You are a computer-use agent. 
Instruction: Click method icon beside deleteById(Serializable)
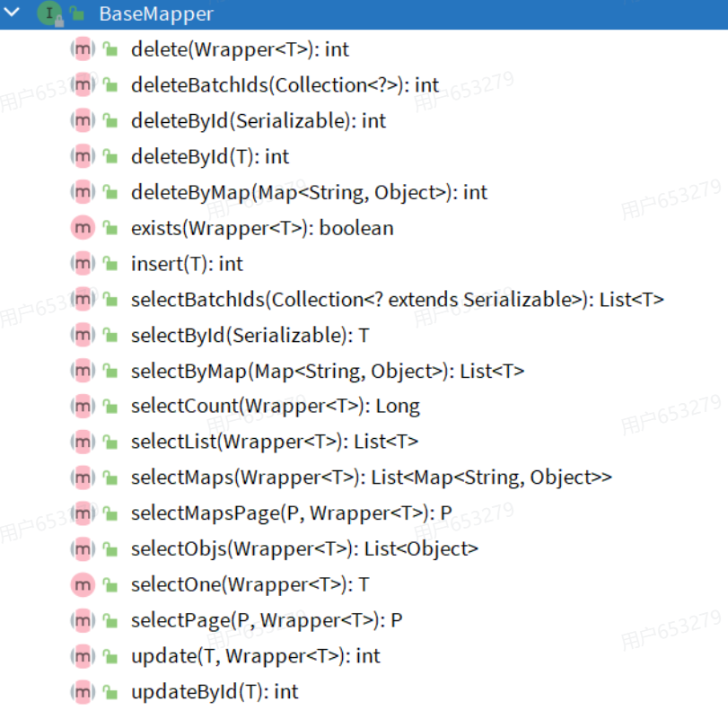tap(83, 120)
